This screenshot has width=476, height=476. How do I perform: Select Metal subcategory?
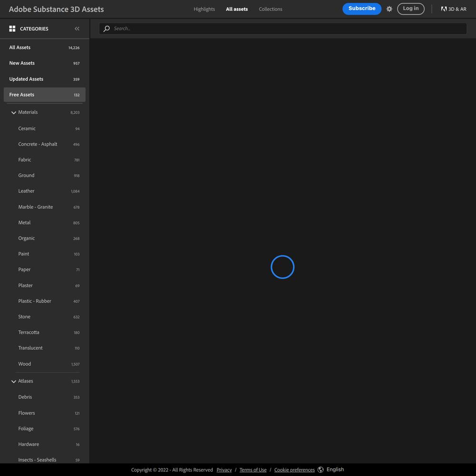44,222
